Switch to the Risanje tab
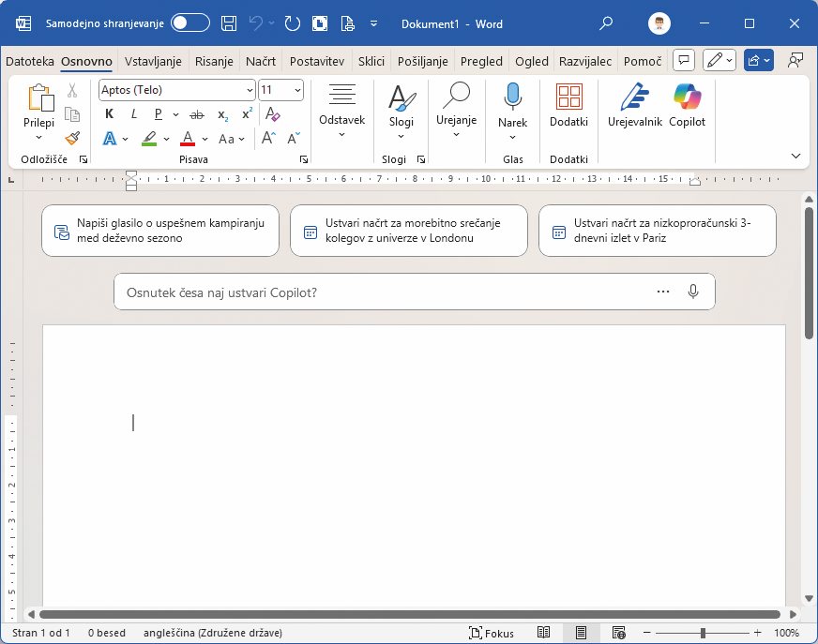Image resolution: width=818 pixels, height=644 pixels. coord(214,61)
